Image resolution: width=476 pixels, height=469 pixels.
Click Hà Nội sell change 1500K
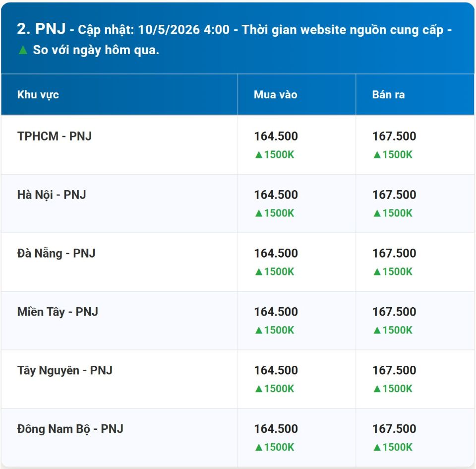pyautogui.click(x=393, y=213)
